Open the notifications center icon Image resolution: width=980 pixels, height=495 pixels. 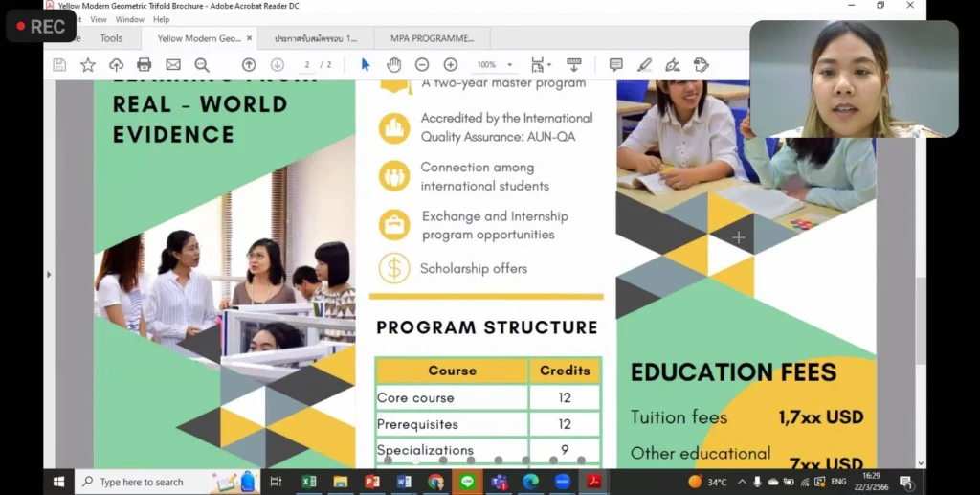coord(906,482)
